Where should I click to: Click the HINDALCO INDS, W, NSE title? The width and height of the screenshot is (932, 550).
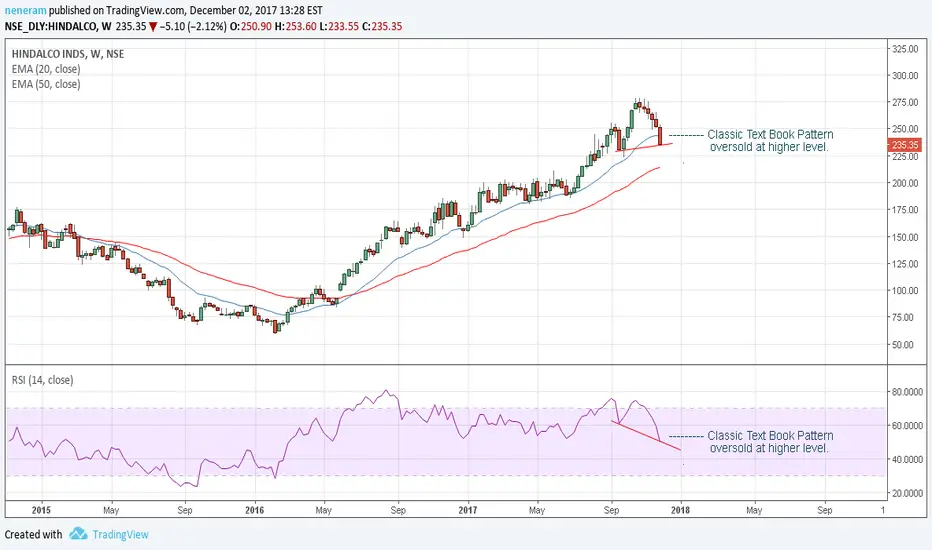[x=68, y=54]
